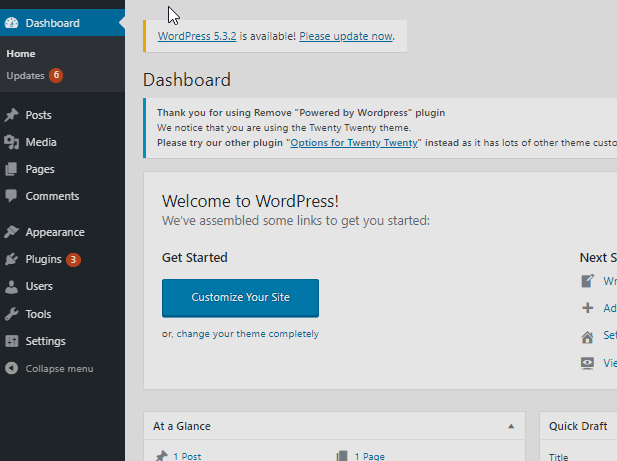Click the Appearance paintbrush icon
This screenshot has width=617, height=461.
(x=11, y=232)
